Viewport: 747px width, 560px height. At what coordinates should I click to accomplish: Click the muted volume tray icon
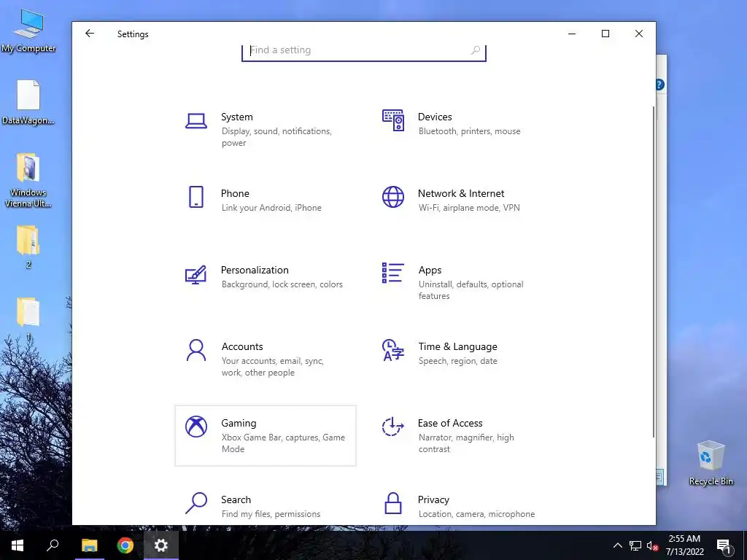click(653, 545)
